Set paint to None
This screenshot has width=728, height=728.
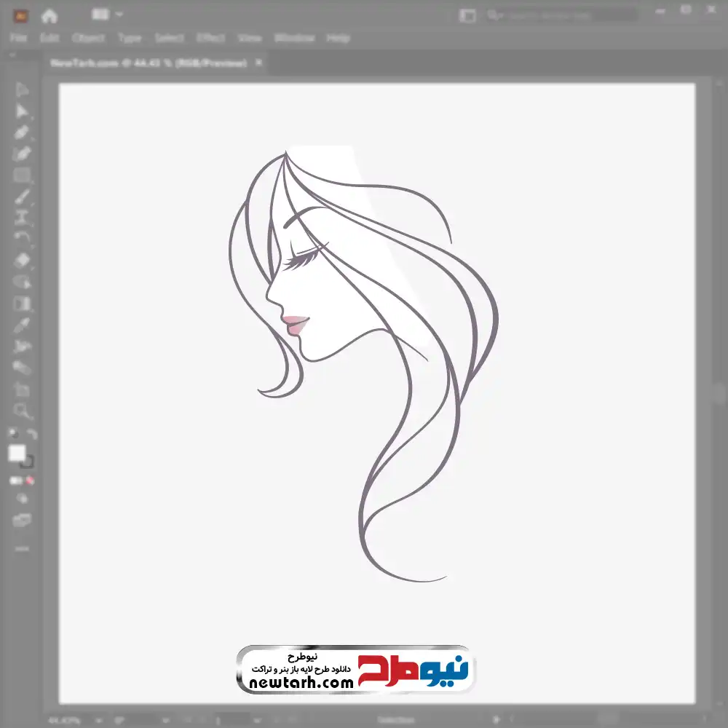pyautogui.click(x=31, y=480)
